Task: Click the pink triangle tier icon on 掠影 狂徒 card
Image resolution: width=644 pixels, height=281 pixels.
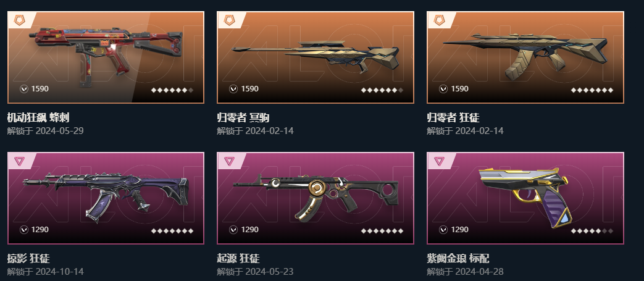Action: click(x=19, y=161)
